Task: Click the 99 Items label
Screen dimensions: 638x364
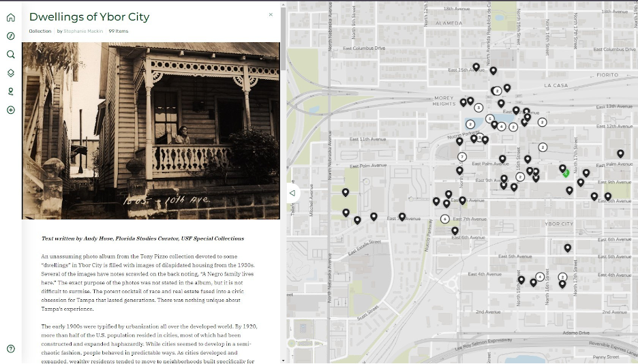Action: 119,31
